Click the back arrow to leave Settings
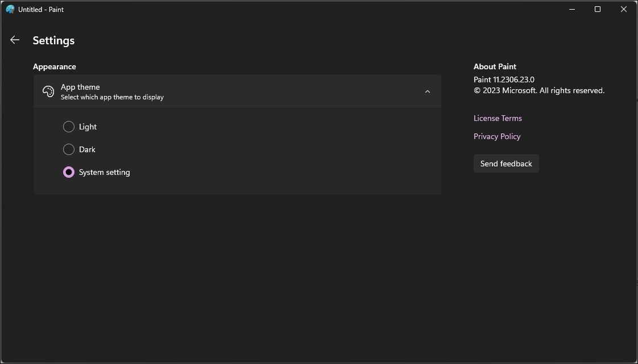 14,40
